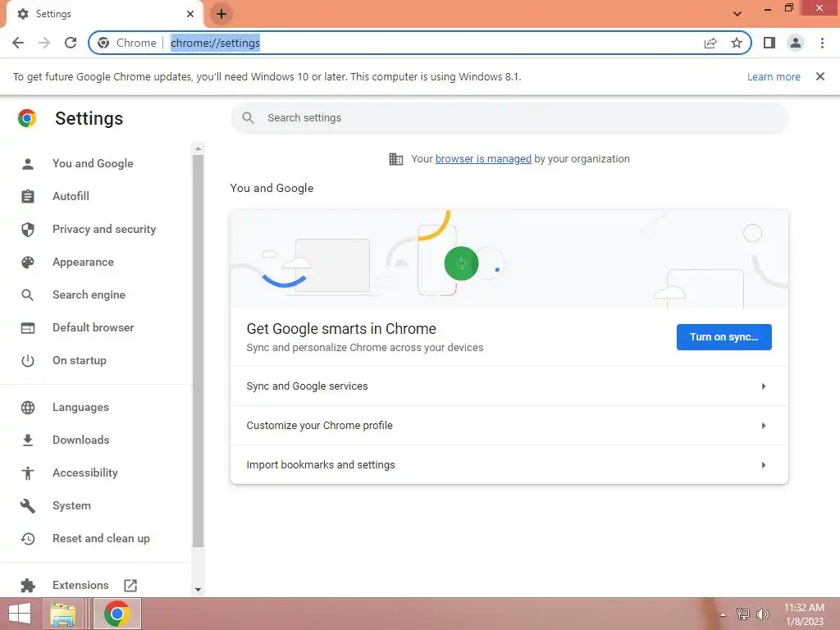This screenshot has width=840, height=630.
Task: Click the wrench icon beside System
Action: coord(28,505)
